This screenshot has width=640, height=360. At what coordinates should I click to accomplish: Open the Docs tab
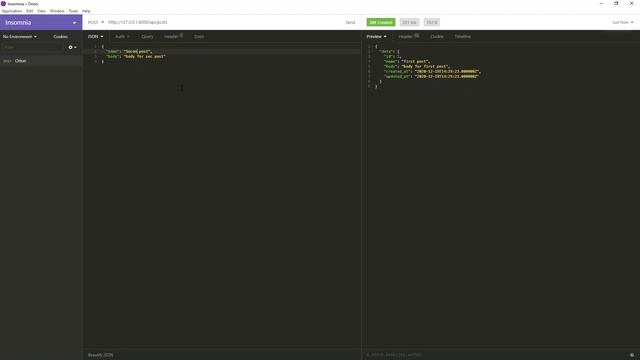pos(199,37)
